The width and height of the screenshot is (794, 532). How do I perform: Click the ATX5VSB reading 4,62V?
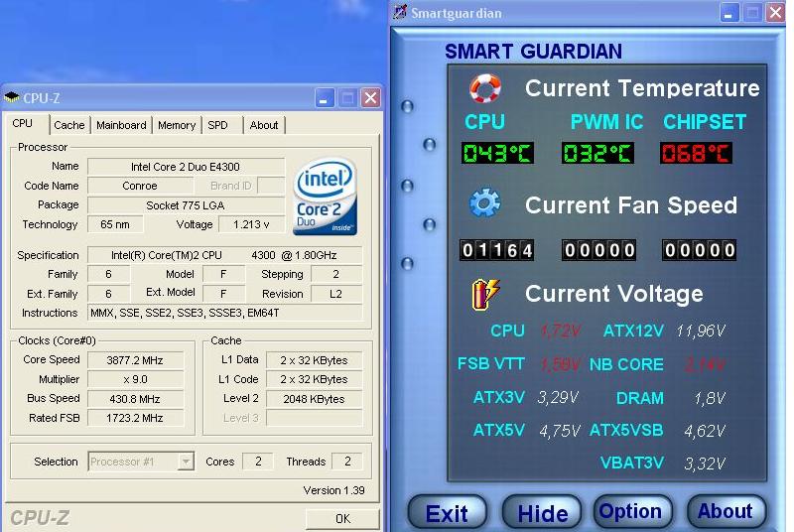pyautogui.click(x=705, y=431)
